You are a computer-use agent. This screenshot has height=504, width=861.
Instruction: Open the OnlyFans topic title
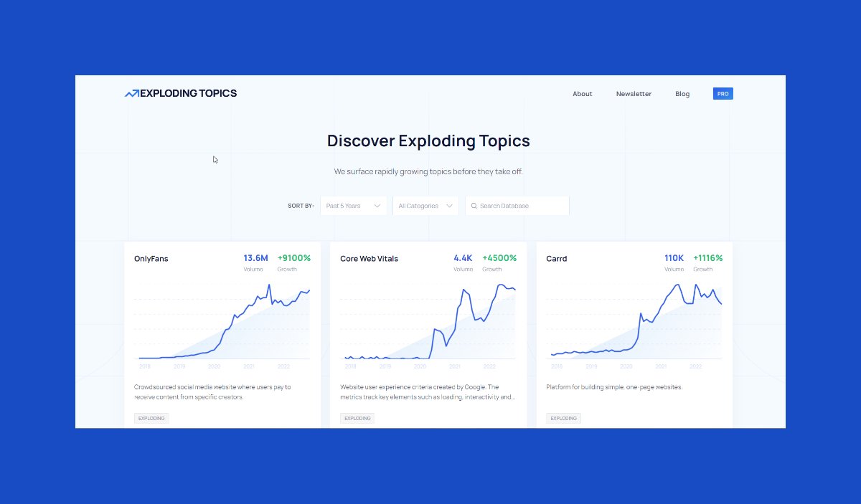[151, 259]
